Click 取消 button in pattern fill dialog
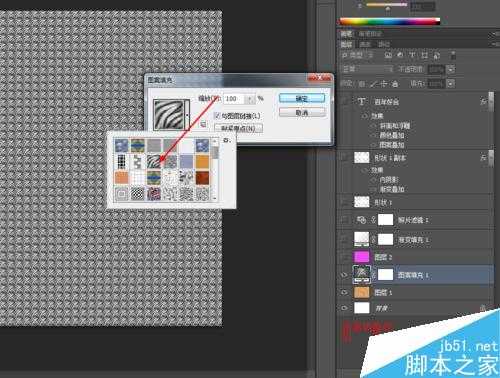This screenshot has height=378, width=500. [x=302, y=112]
